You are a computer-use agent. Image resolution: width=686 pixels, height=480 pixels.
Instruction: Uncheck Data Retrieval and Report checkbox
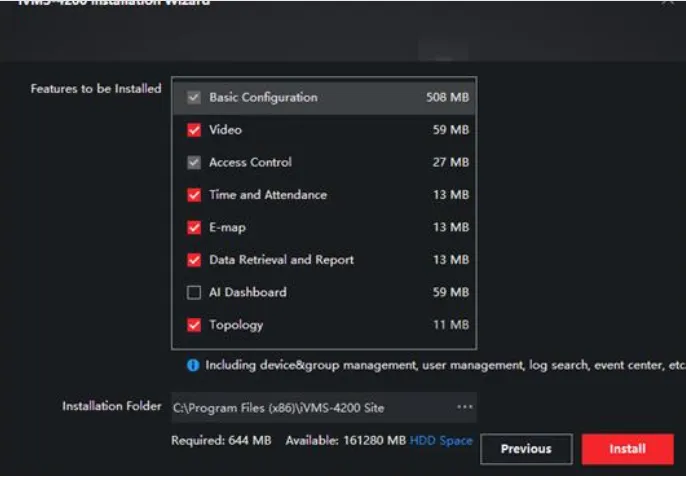tap(194, 260)
